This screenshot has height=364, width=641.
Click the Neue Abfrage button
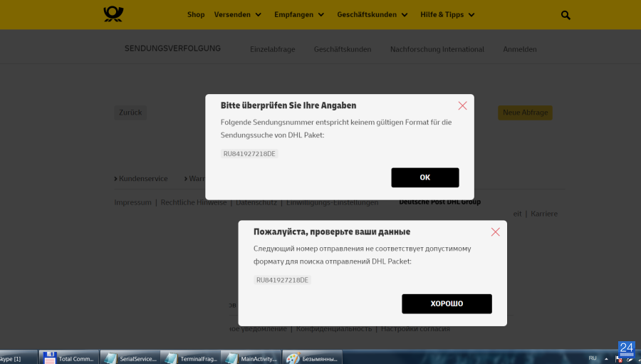(x=525, y=113)
